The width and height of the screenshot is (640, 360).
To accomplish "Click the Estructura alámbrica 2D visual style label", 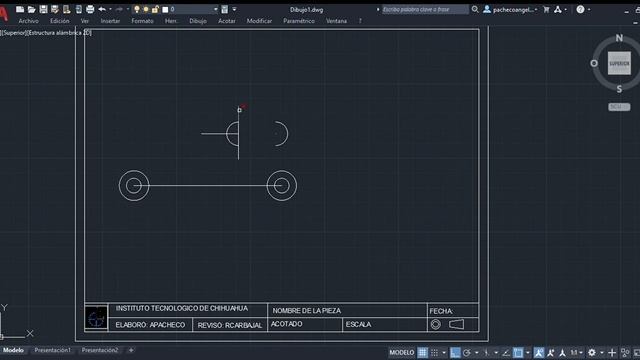I will [x=60, y=33].
